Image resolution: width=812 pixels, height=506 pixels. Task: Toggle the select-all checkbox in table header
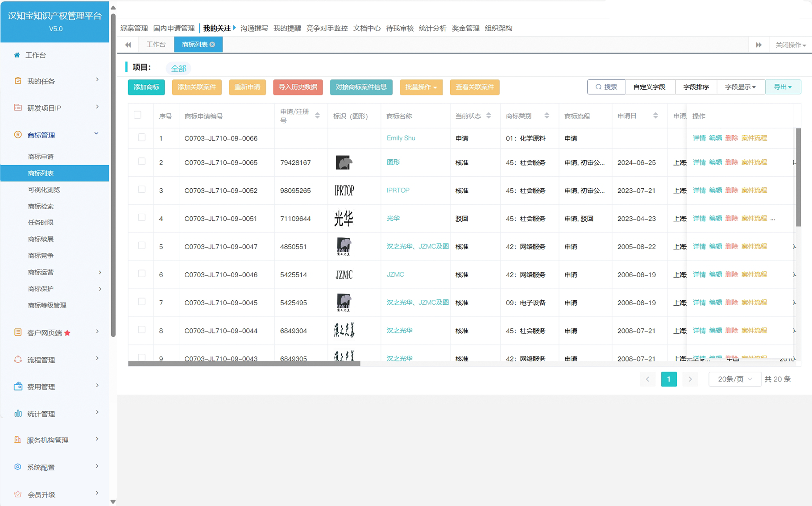click(x=137, y=115)
